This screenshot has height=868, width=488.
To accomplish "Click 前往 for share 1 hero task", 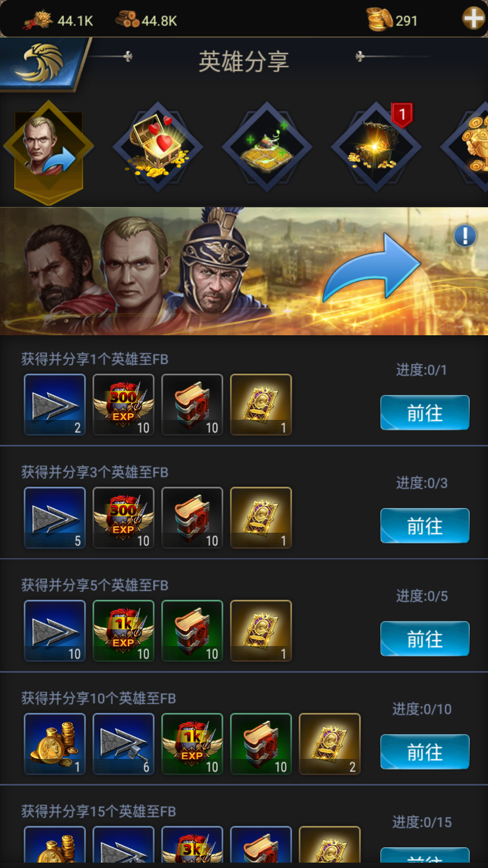I will click(x=425, y=412).
